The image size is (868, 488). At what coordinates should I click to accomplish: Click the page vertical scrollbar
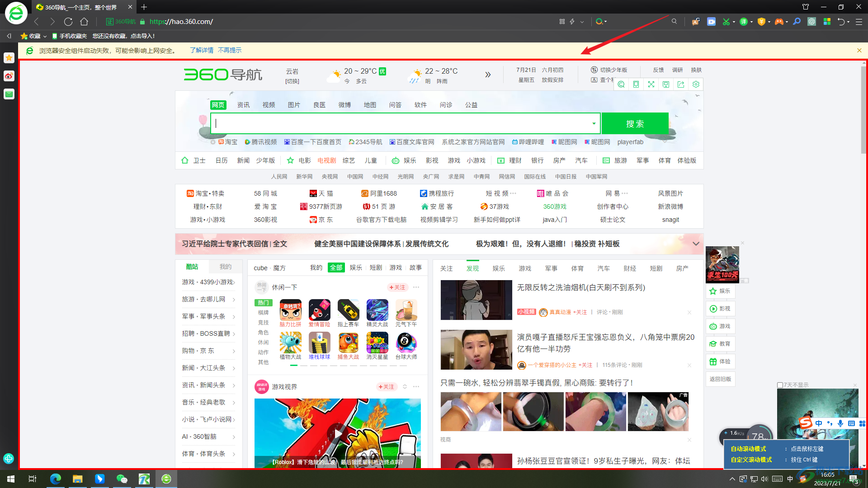(864, 111)
